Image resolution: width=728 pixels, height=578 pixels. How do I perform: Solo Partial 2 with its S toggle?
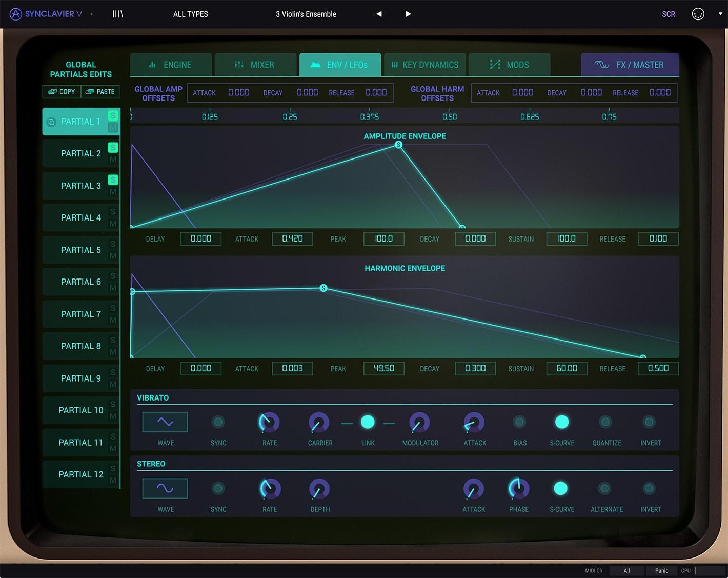[113, 147]
